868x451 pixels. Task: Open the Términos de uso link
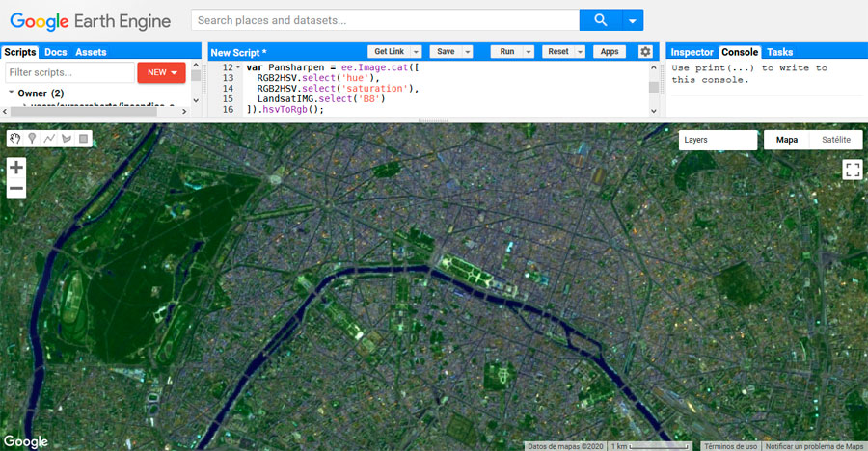tap(731, 446)
